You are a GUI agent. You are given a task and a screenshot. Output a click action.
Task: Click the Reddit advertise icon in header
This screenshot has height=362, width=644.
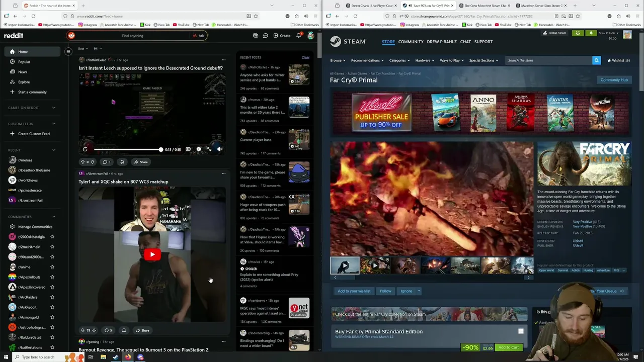256,36
